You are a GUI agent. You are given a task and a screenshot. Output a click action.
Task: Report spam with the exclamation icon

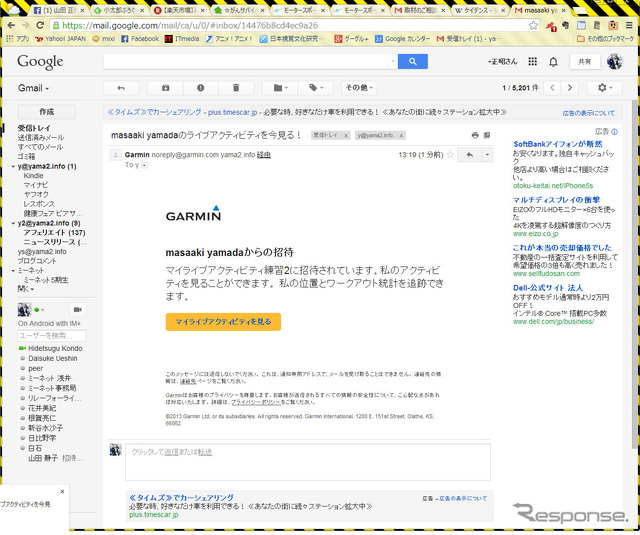[200, 88]
